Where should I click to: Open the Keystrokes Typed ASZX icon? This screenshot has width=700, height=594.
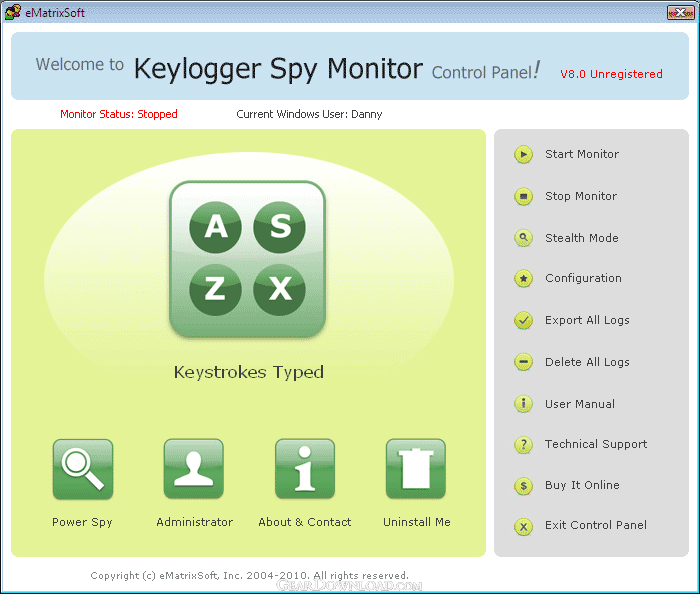[x=248, y=259]
